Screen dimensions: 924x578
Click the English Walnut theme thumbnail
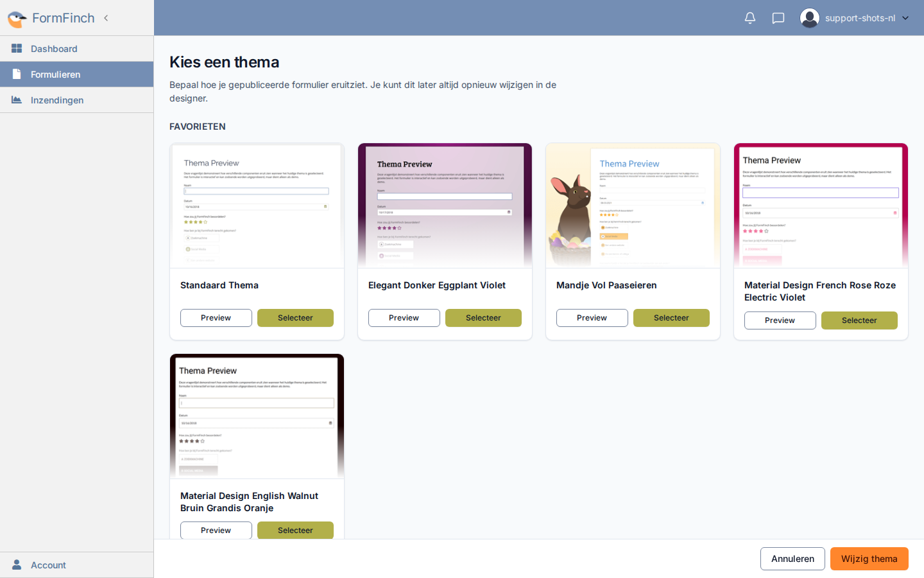pos(257,416)
